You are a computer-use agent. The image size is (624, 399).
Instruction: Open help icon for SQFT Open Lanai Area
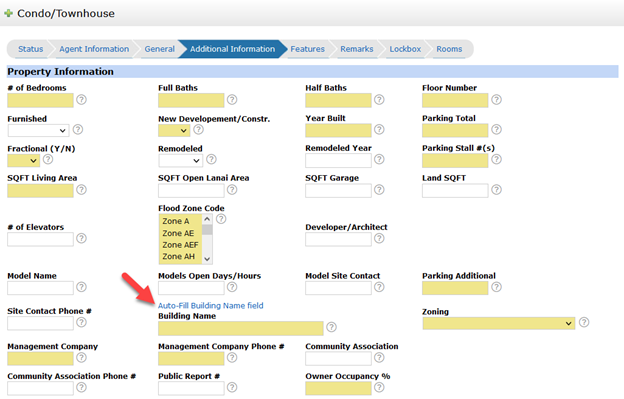[x=232, y=190]
